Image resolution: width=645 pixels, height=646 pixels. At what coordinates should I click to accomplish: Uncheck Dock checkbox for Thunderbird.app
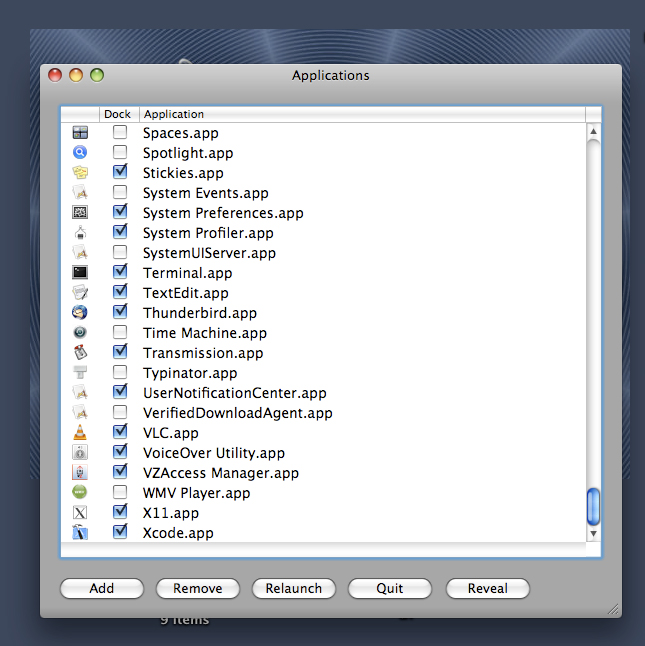point(120,312)
